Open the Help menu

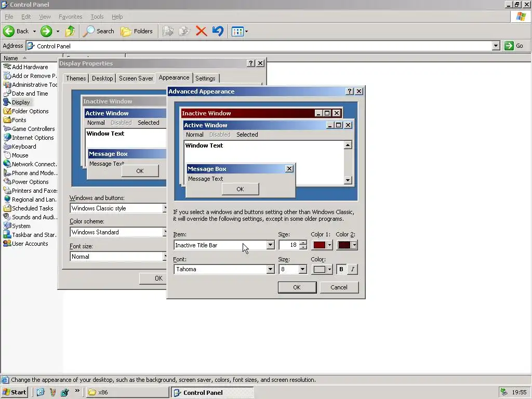pyautogui.click(x=117, y=17)
